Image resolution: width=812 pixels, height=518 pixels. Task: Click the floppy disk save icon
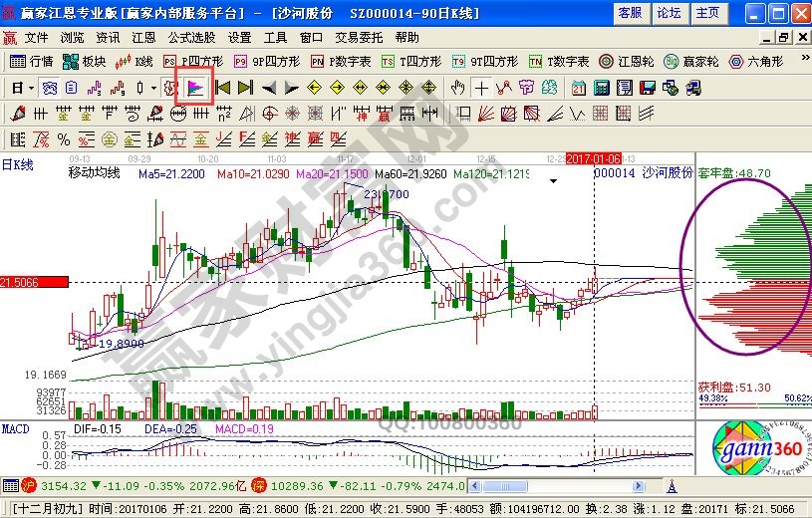[x=647, y=88]
